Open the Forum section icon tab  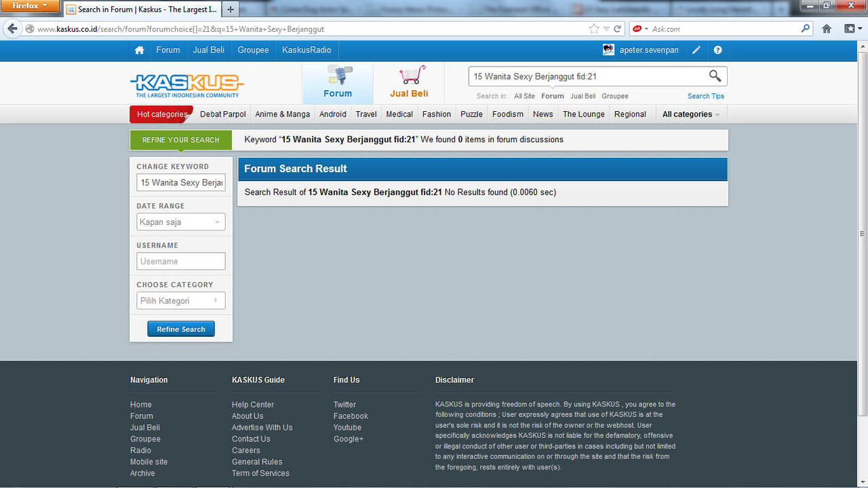click(x=338, y=83)
